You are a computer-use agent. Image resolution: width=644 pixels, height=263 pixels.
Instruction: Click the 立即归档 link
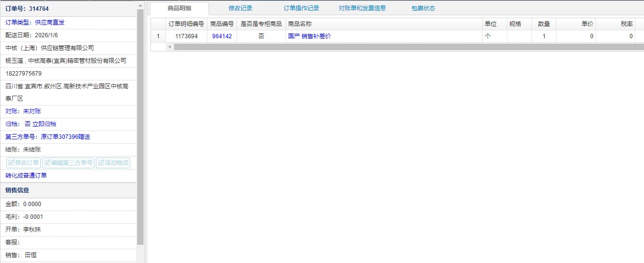click(44, 124)
